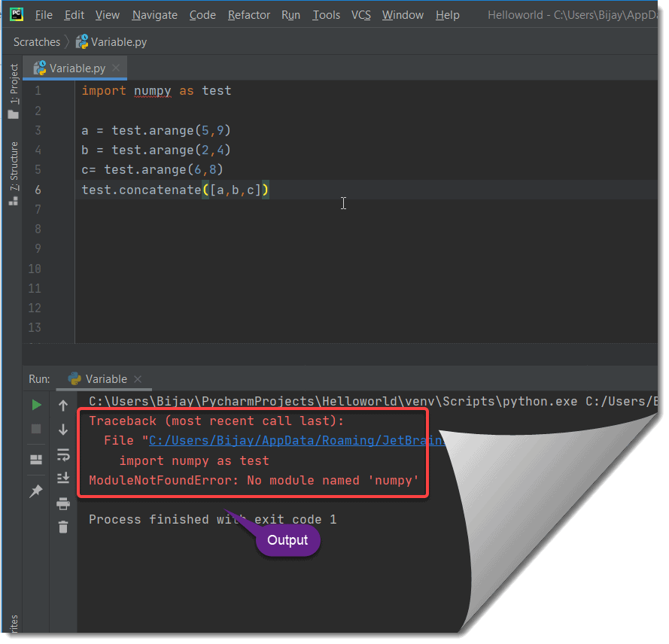The width and height of the screenshot is (669, 644).
Task: Open the Refactor menu
Action: [x=249, y=15]
